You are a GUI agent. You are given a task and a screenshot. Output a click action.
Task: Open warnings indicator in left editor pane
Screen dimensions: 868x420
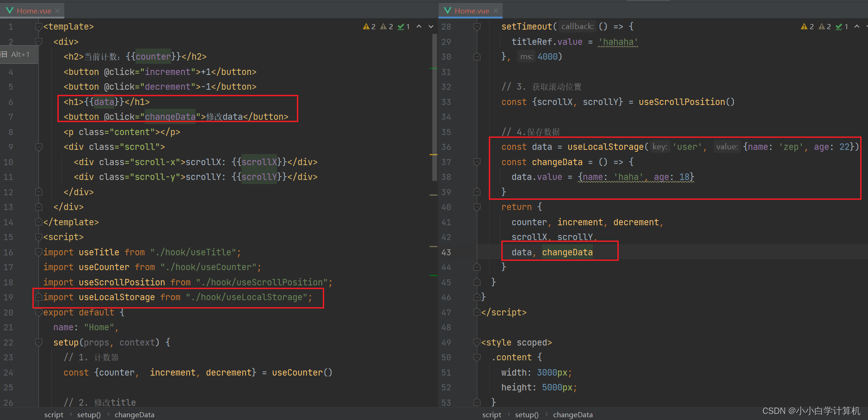tap(369, 27)
